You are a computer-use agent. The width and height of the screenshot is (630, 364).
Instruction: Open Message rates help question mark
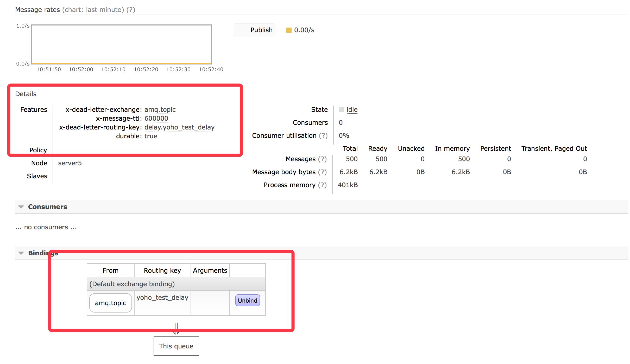point(131,10)
